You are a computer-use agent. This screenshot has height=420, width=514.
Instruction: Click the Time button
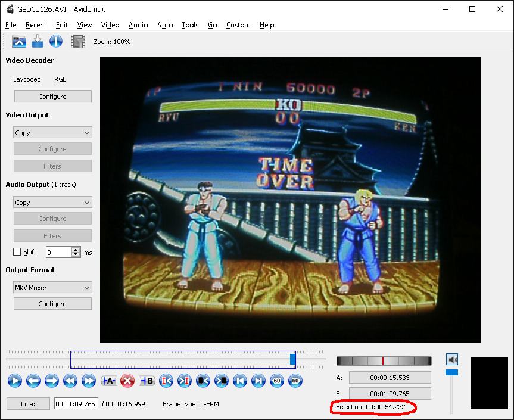tap(28, 403)
